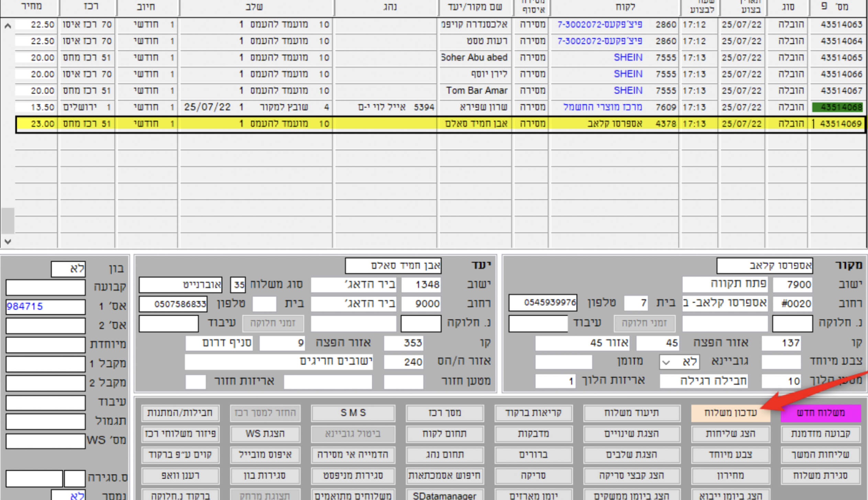The width and height of the screenshot is (868, 500).
Task: Click the סגירת משלוח button
Action: point(820,476)
